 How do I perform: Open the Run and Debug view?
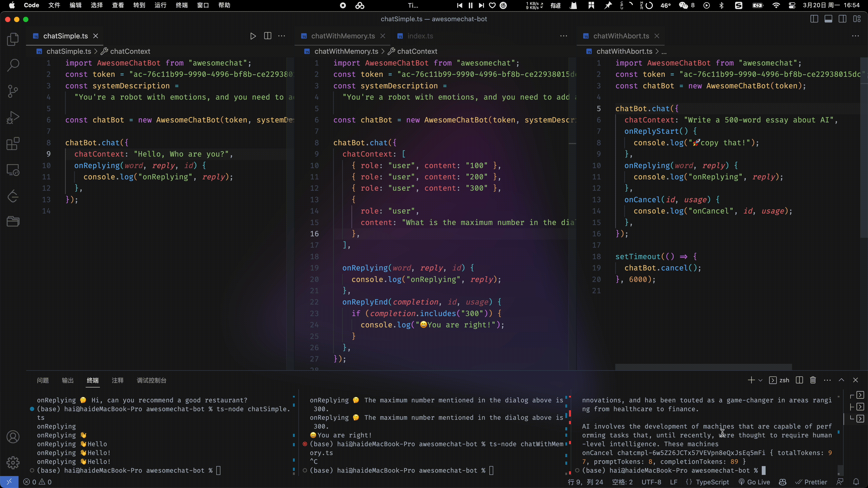click(x=13, y=117)
